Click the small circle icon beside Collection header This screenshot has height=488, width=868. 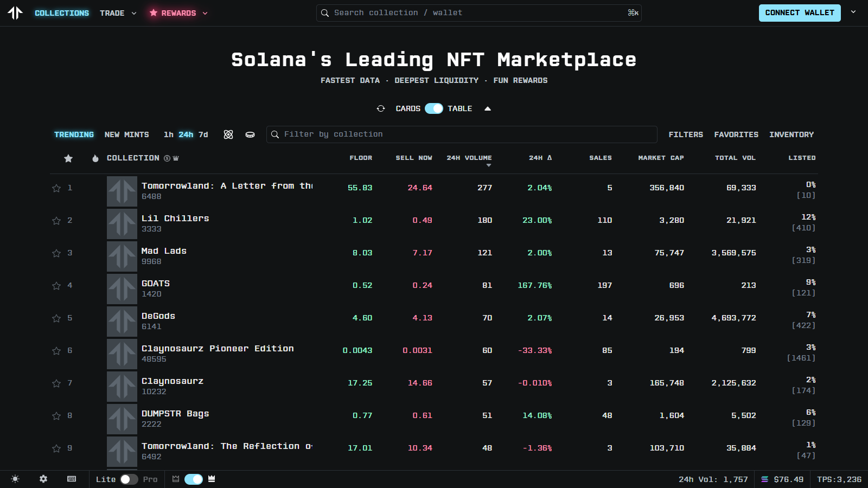pyautogui.click(x=167, y=158)
